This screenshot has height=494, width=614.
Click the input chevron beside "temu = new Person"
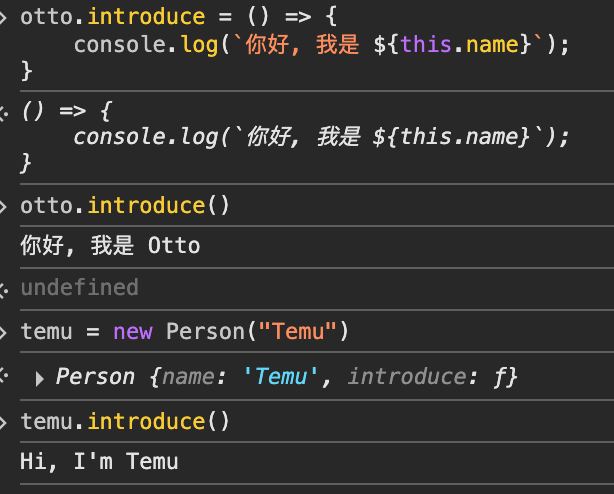(x=6, y=332)
